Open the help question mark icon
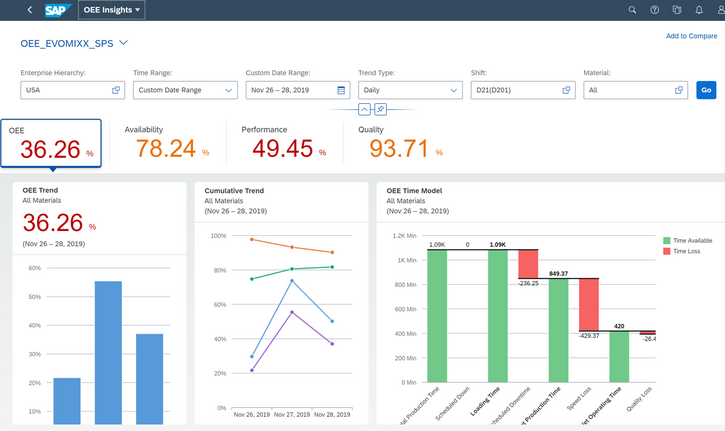This screenshot has width=725, height=431. click(654, 10)
